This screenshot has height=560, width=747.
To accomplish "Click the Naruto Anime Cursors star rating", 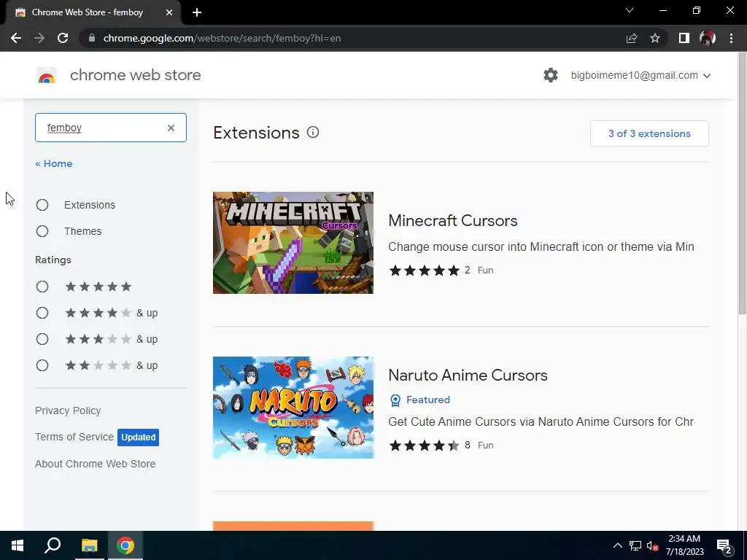I will pos(424,446).
